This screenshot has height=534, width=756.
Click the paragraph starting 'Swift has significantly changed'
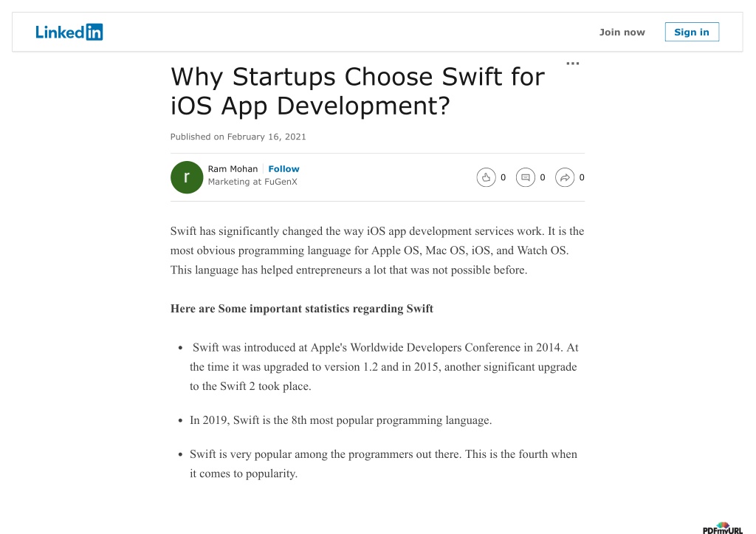[x=377, y=250]
